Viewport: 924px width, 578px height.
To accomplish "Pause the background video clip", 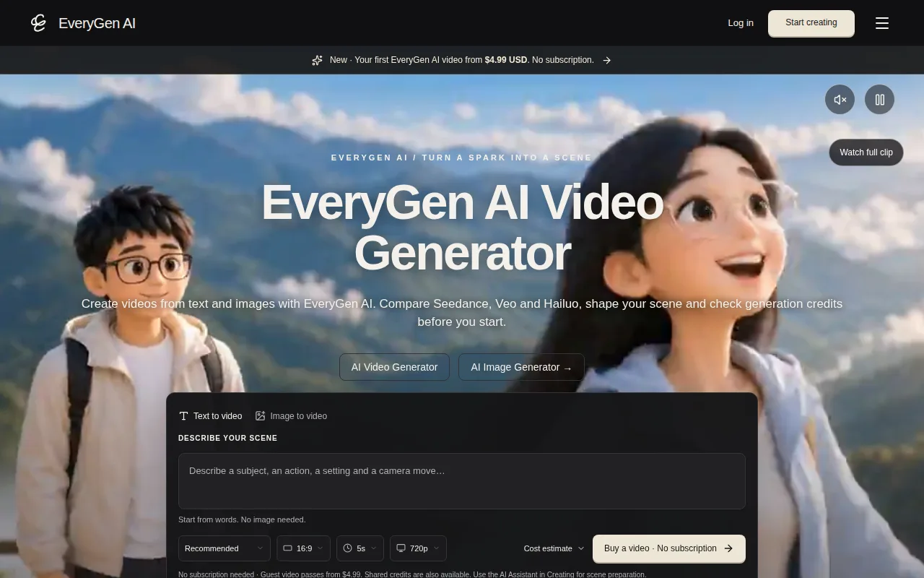I will click(879, 100).
